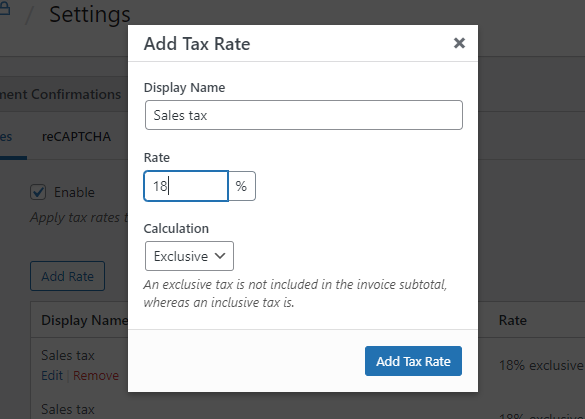The width and height of the screenshot is (585, 419).
Task: Click the exclusive tax help description text
Action: (295, 293)
